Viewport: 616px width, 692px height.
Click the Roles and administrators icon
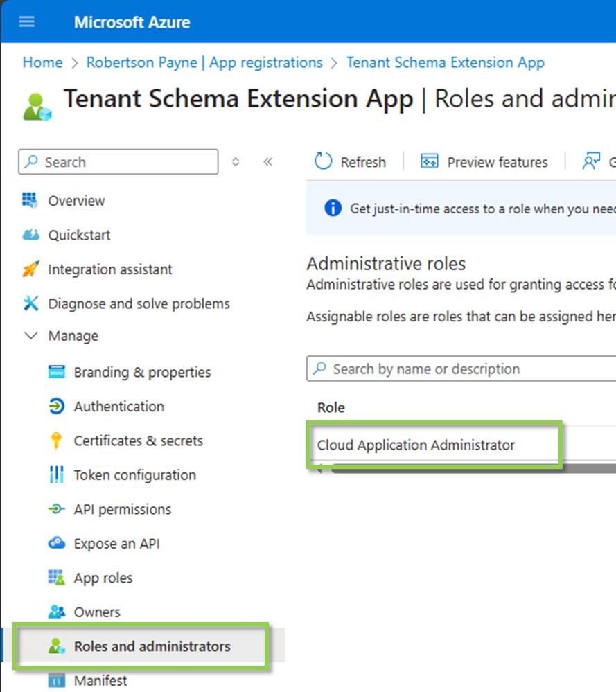57,646
